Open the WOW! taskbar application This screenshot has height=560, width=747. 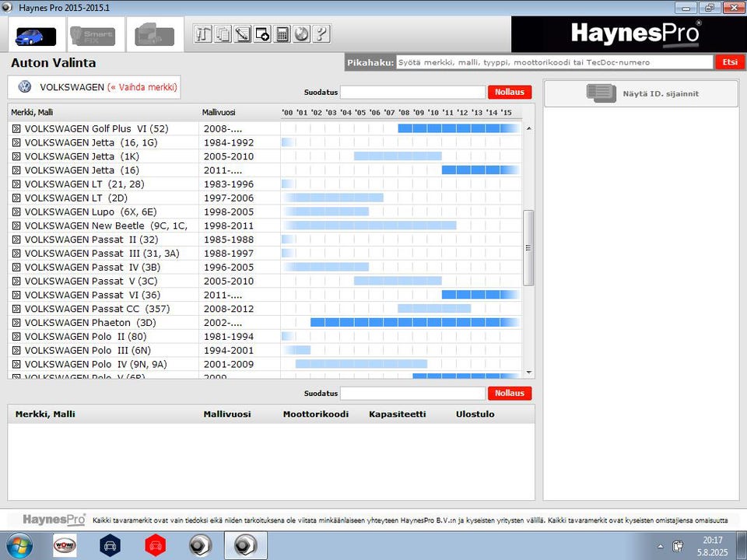pyautogui.click(x=65, y=546)
